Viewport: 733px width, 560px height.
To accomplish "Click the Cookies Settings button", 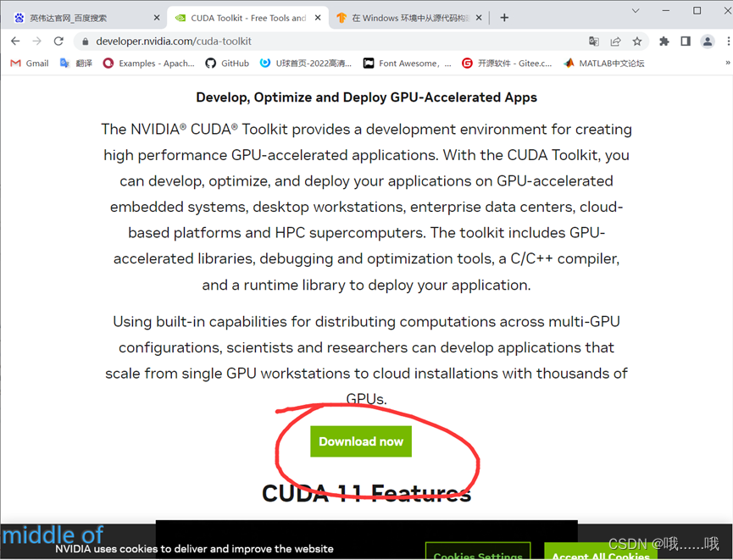I will (x=478, y=552).
